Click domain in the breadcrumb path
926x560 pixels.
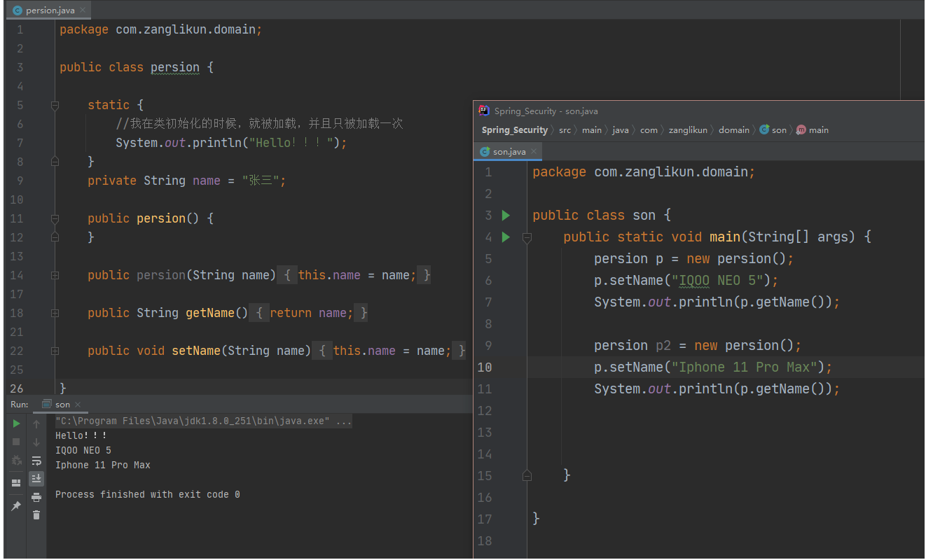coord(733,129)
